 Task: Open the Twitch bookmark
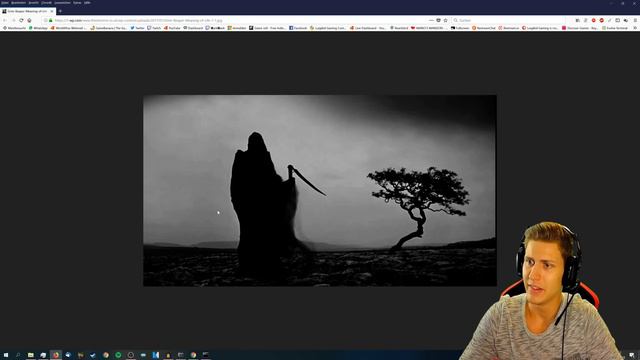tap(154, 28)
